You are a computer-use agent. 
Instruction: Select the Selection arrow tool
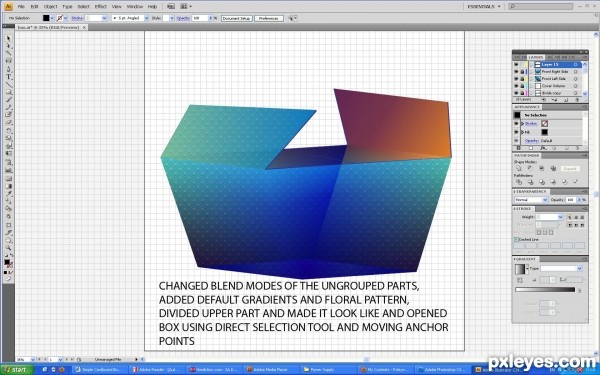[9, 38]
